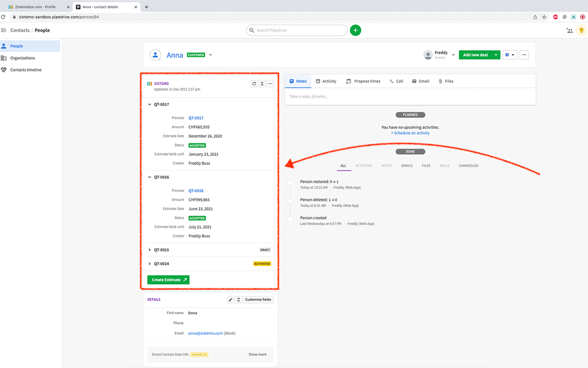Image resolution: width=588 pixels, height=368 pixels.
Task: Select the DEALS history filter
Action: click(x=445, y=166)
